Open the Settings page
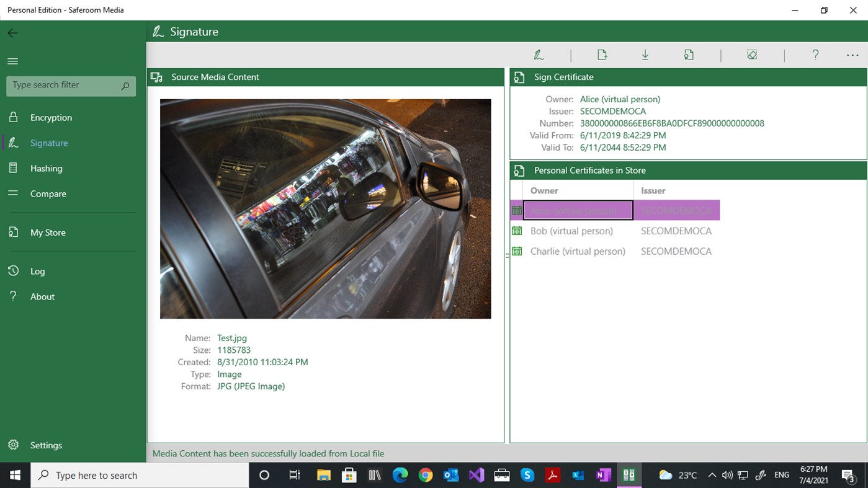The image size is (868, 488). (x=47, y=445)
